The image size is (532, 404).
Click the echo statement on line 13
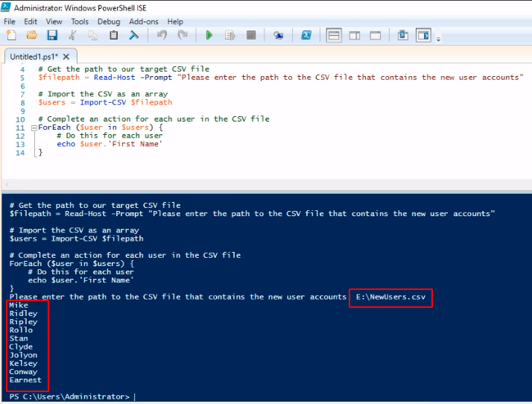(x=66, y=144)
